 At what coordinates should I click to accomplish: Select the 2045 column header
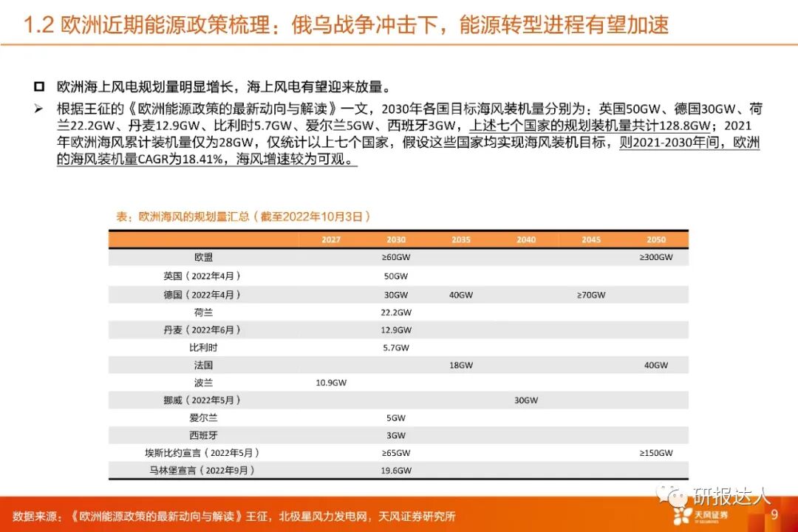click(x=591, y=239)
